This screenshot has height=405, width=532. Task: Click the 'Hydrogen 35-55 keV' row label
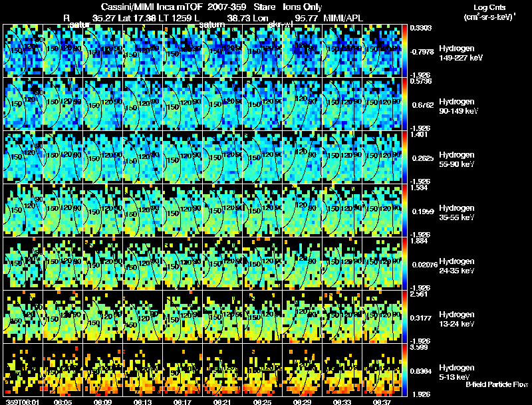point(457,213)
